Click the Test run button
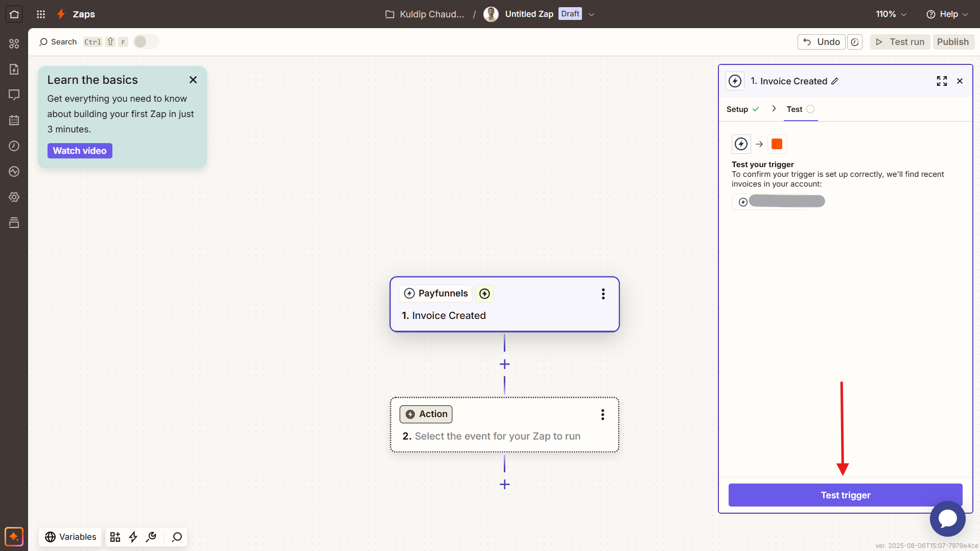 [x=900, y=42]
